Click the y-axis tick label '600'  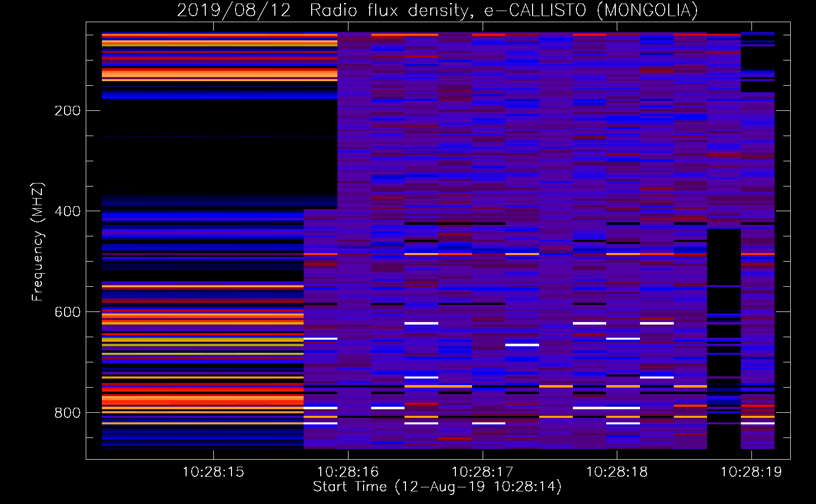(68, 312)
